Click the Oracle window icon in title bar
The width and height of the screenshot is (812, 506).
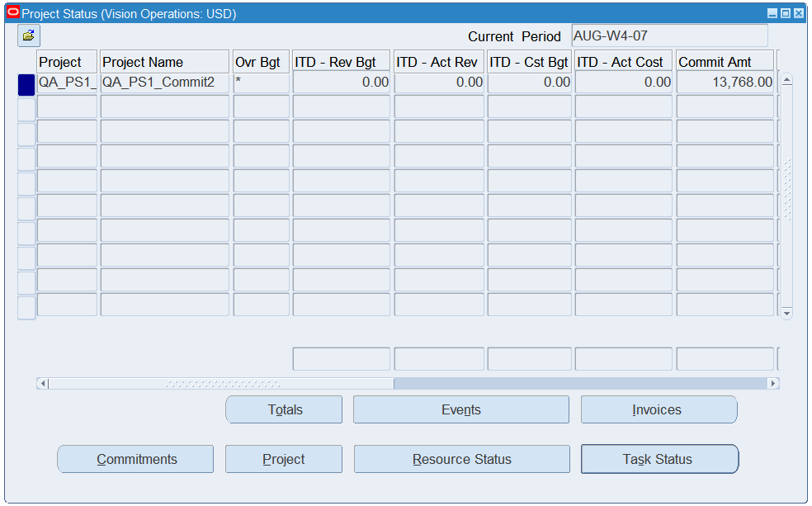(13, 12)
